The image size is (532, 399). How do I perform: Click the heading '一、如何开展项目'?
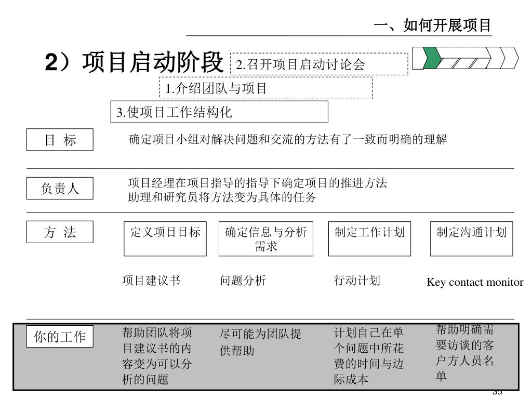click(433, 25)
